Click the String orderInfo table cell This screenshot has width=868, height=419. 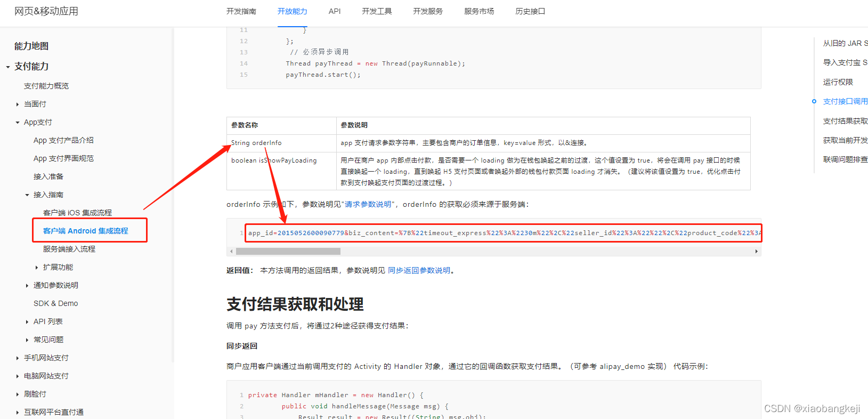pyautogui.click(x=281, y=143)
